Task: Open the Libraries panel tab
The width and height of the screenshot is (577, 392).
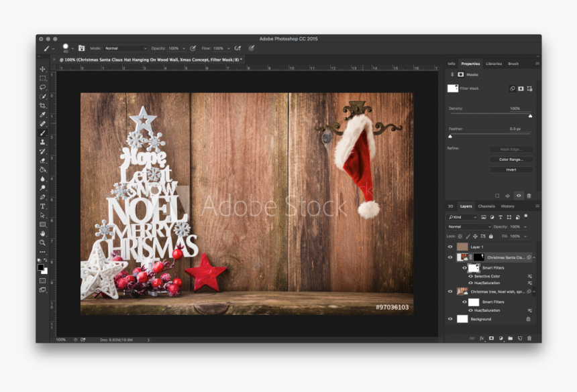Action: 496,64
